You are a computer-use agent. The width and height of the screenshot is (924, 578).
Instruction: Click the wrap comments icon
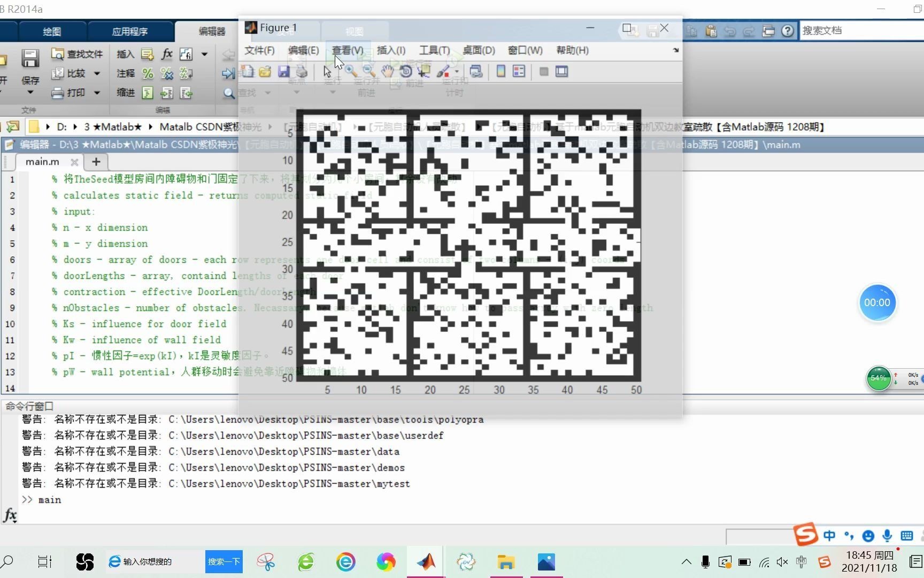tap(186, 73)
